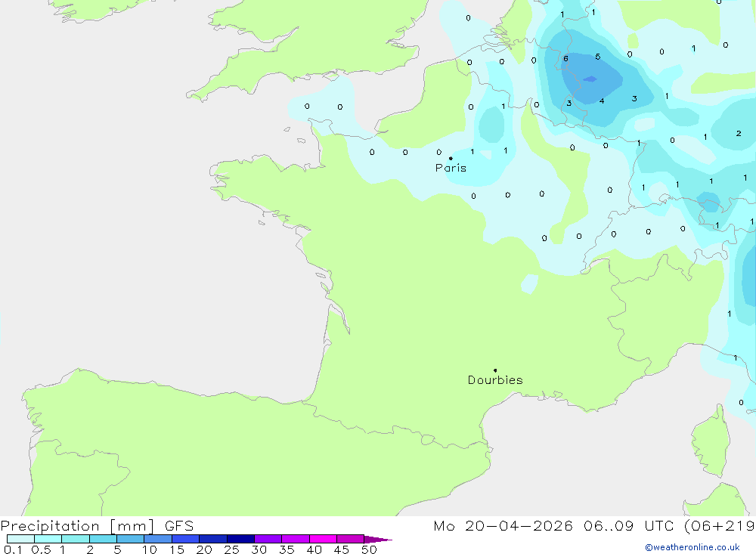The image size is (756, 554).
Task: Click the precipitation value '2' on the map
Action: (739, 133)
